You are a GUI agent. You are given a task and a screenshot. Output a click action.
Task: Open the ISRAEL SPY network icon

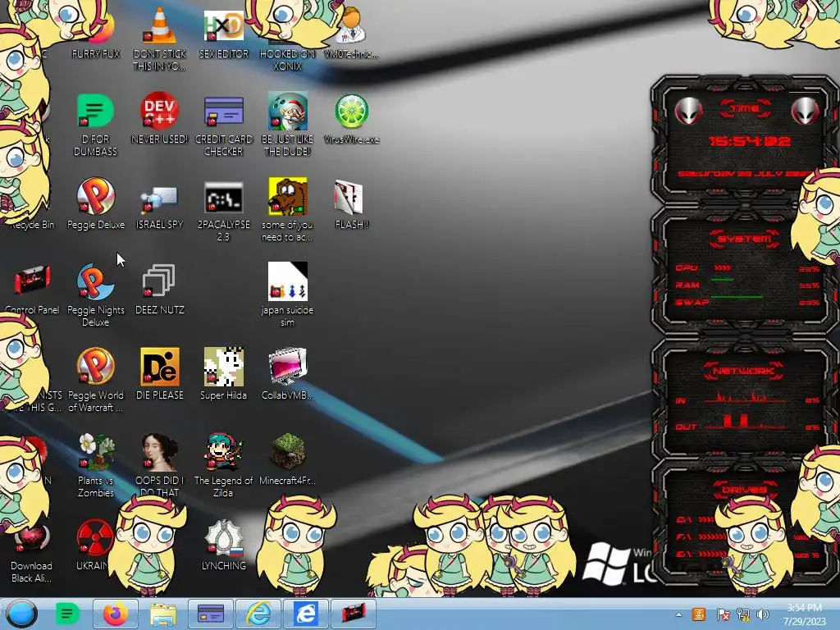[160, 199]
